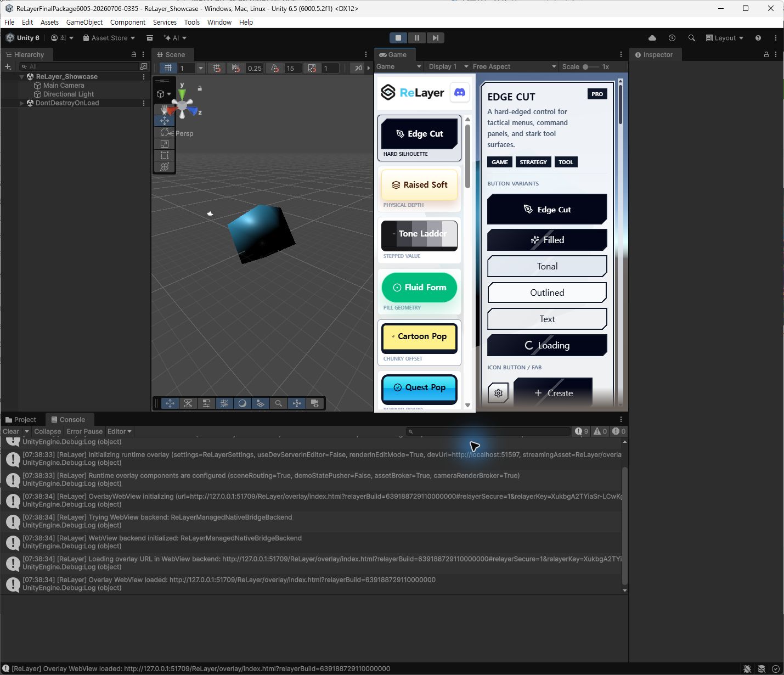This screenshot has height=675, width=784.
Task: Select the Move tool in Scene toolbar
Action: 164,121
